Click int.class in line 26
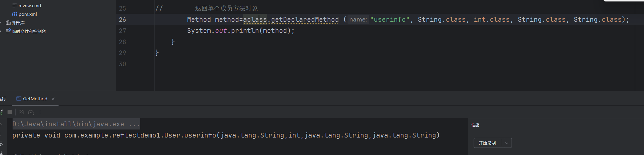This screenshot has width=644, height=155. (x=491, y=19)
